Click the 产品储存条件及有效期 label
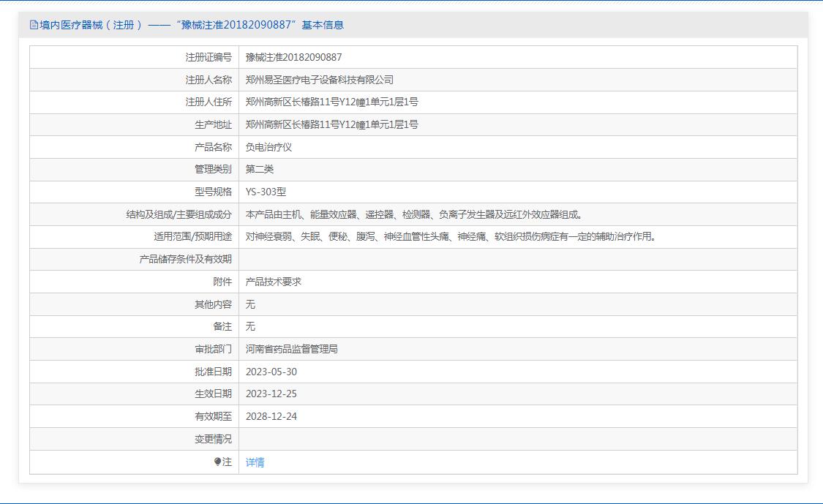This screenshot has height=504, width=823. [185, 259]
